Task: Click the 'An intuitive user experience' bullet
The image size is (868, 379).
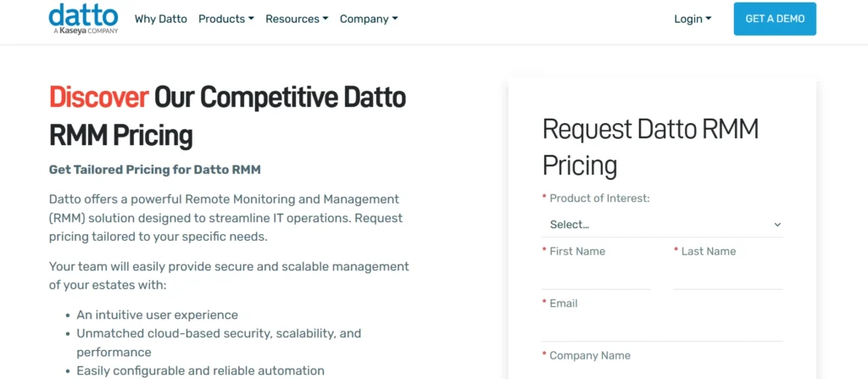Action: (x=157, y=315)
